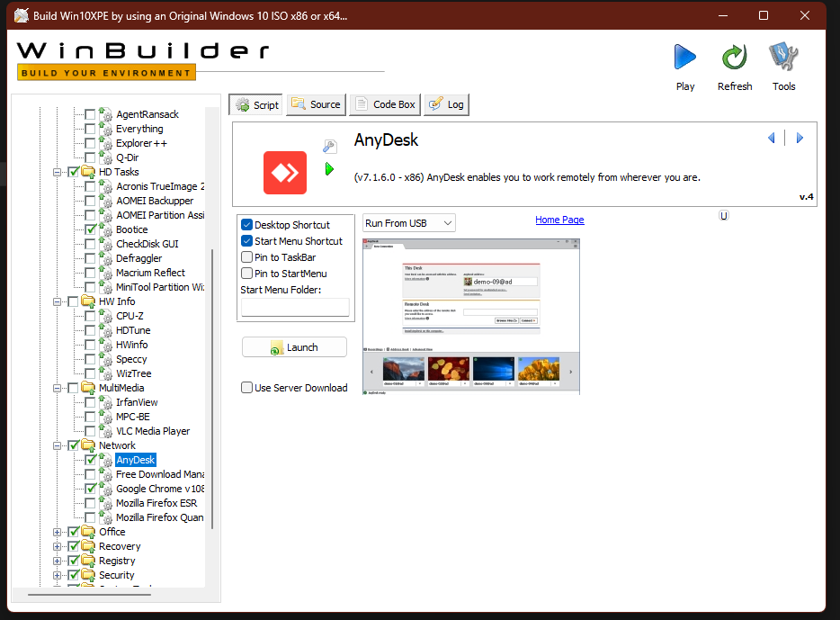This screenshot has width=840, height=620.
Task: Enable Use Server Download checkbox
Action: coord(247,388)
